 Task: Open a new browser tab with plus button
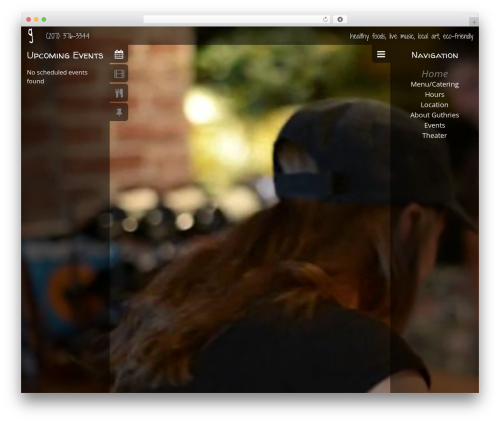click(x=474, y=22)
